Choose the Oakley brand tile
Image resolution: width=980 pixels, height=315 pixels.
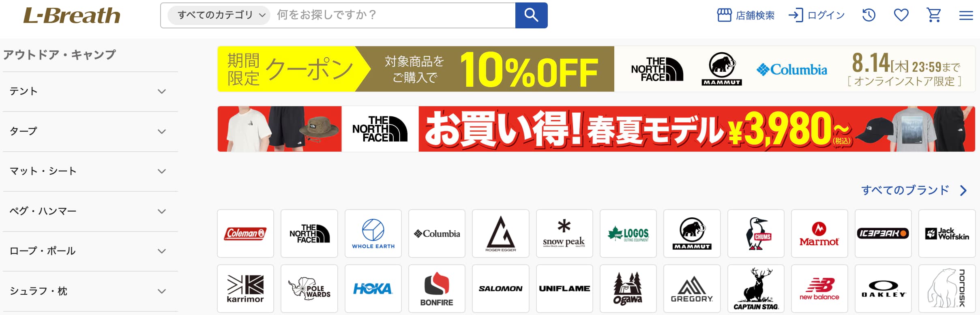pos(883,289)
